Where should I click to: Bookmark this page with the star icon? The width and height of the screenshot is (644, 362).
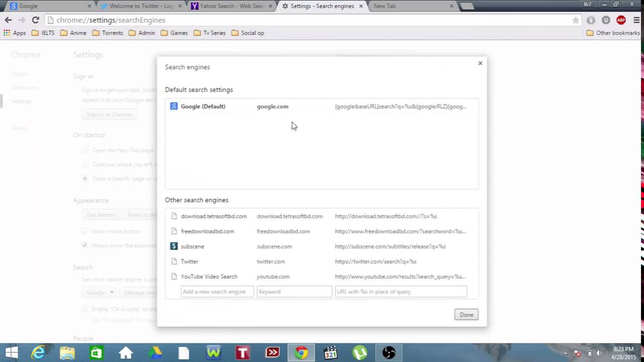(x=576, y=20)
